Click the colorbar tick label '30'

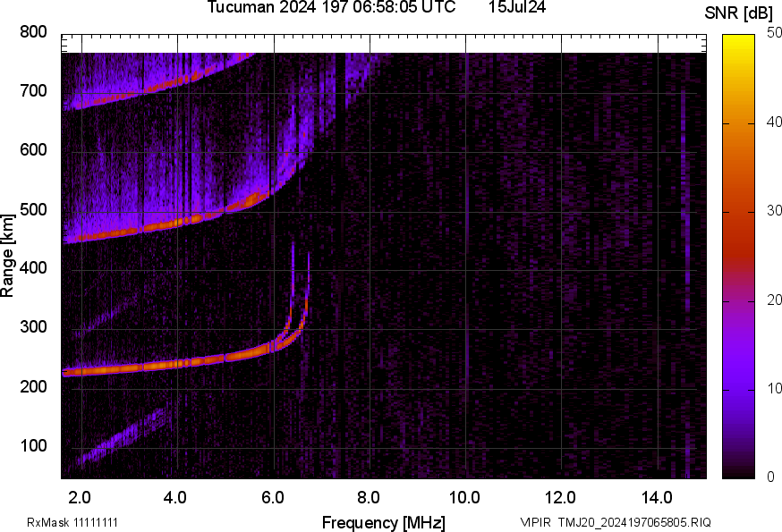tap(775, 210)
